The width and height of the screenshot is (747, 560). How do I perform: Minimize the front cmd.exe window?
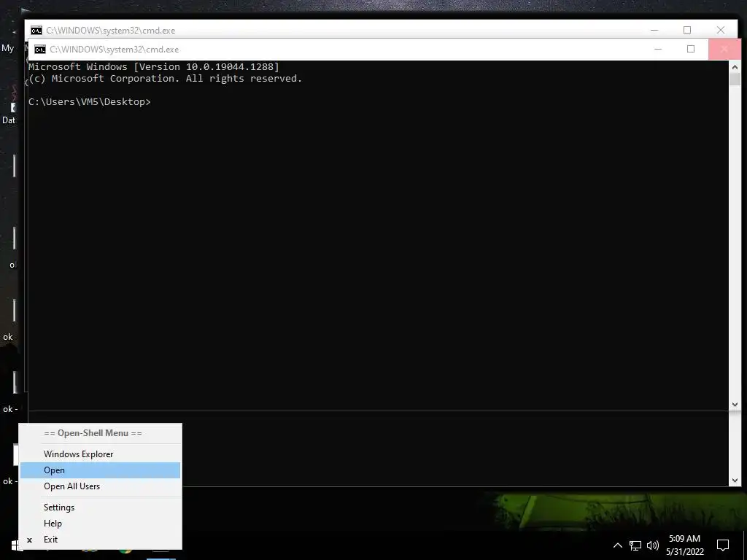[658, 49]
